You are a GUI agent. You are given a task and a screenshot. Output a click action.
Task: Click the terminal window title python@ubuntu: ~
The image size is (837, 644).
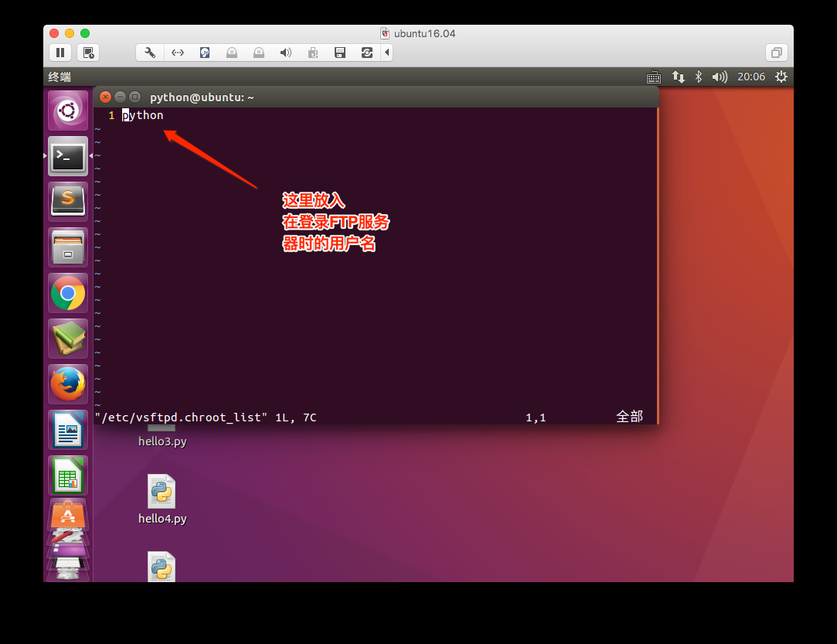[x=202, y=97]
